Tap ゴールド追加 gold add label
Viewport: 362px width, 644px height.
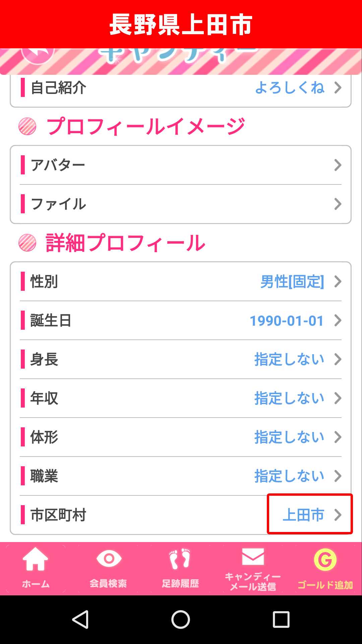point(325,585)
